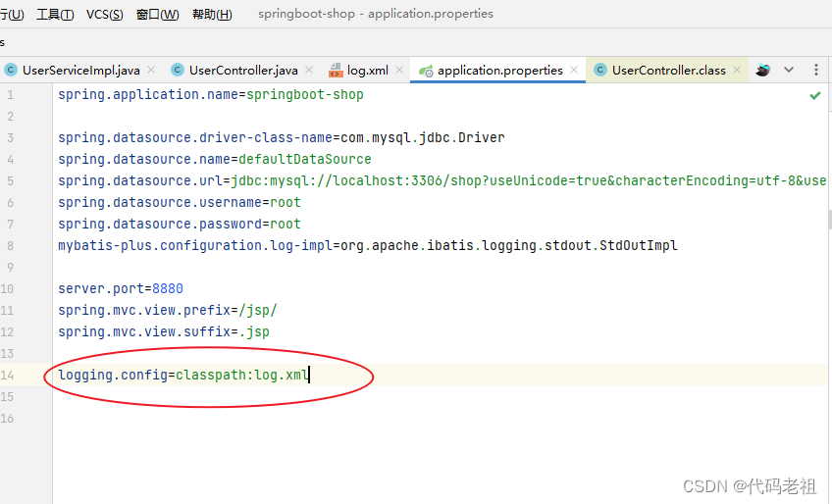The image size is (832, 504).
Task: Click the editor vertical scrollbar thumb
Action: [x=830, y=219]
